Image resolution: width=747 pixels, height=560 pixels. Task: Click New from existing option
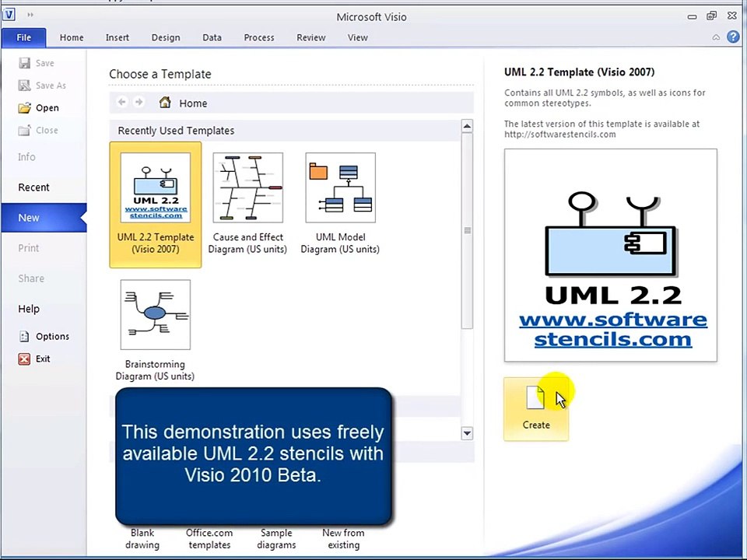343,539
